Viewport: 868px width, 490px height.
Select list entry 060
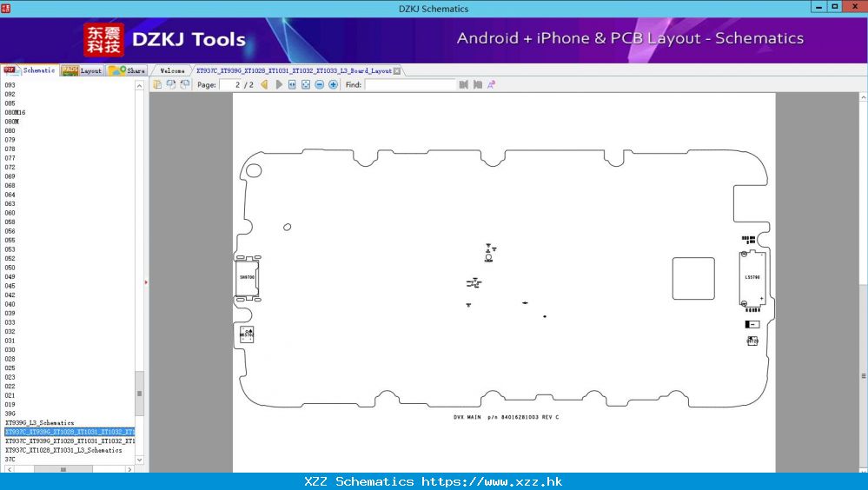coord(10,213)
